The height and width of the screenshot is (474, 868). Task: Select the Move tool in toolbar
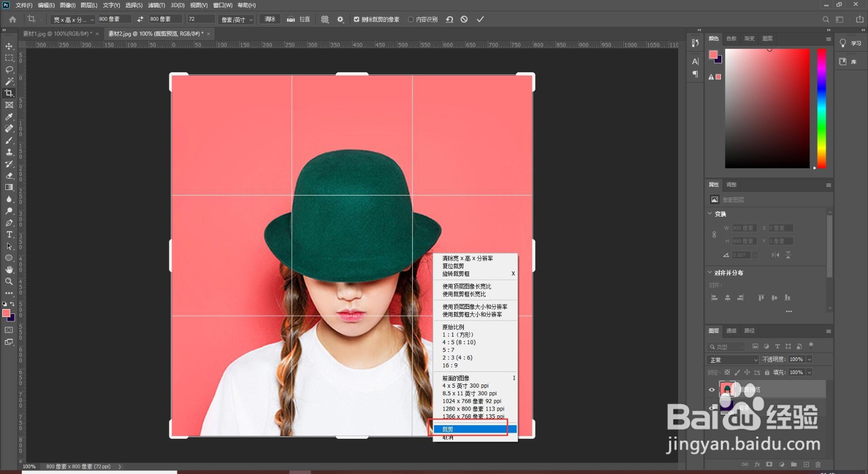9,46
